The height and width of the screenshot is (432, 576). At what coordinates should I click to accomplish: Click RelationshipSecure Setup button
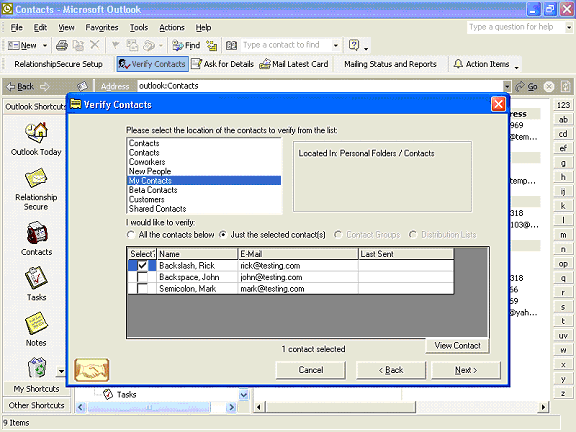58,64
